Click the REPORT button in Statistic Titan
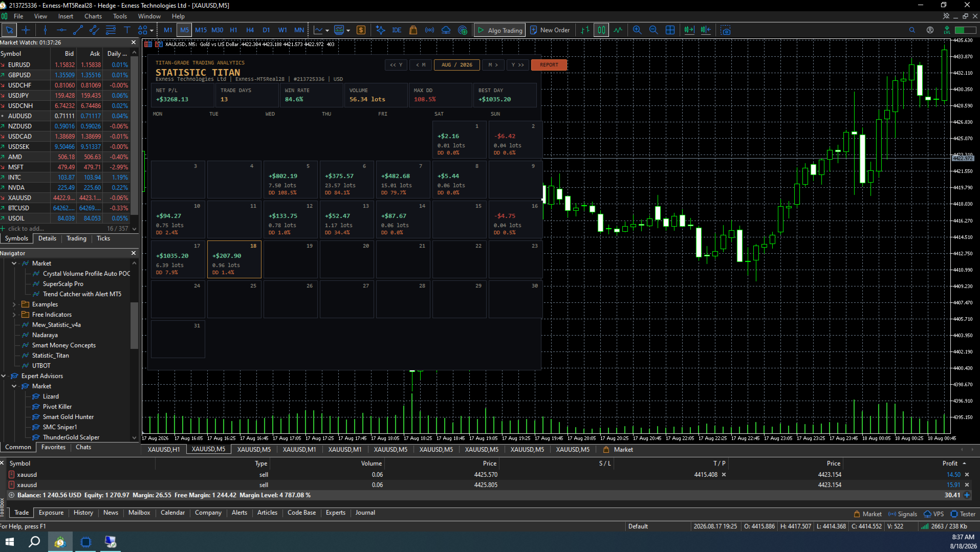The width and height of the screenshot is (980, 552). click(x=549, y=65)
